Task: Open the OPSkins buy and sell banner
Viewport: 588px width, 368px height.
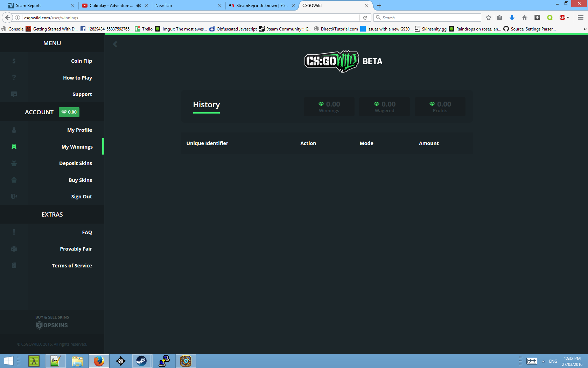Action: (52, 322)
